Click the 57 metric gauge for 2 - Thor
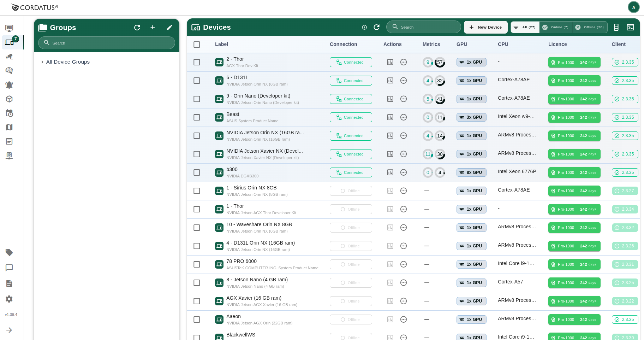 coord(440,62)
